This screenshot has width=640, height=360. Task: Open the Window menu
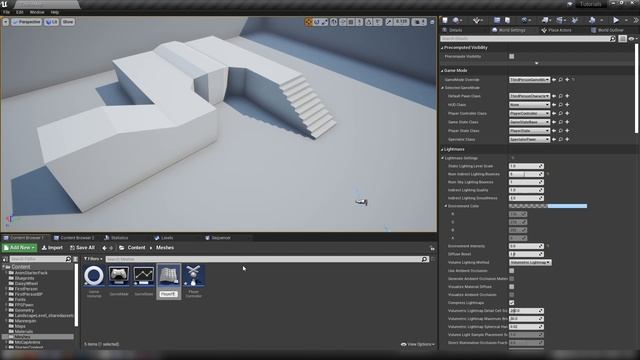37,12
